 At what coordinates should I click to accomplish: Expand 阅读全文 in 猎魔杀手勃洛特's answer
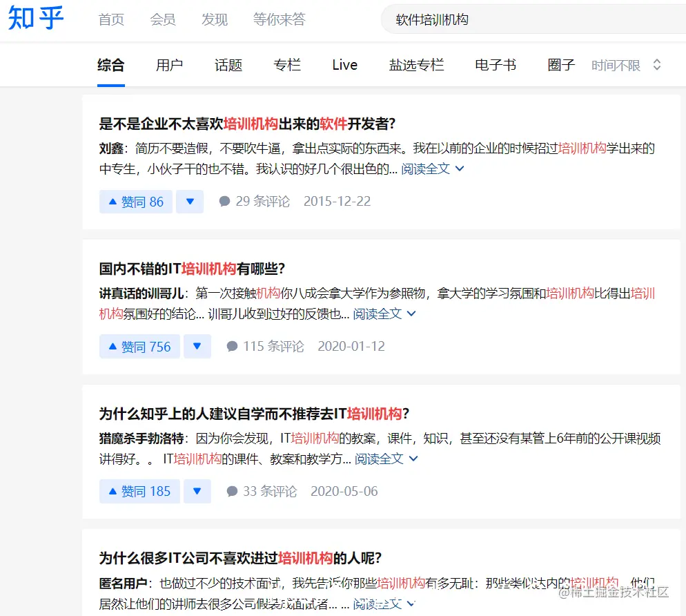point(386,459)
